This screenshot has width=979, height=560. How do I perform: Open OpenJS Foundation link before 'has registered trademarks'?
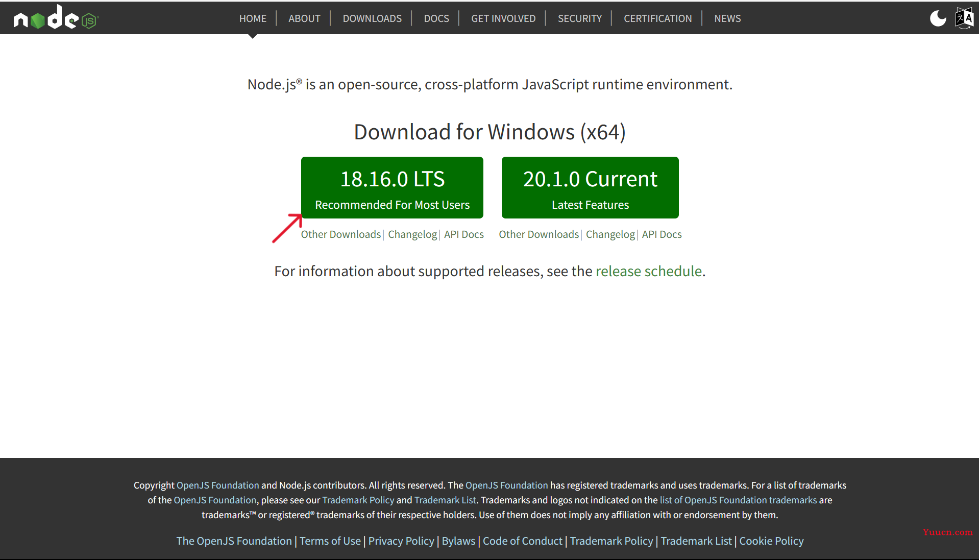[506, 485]
